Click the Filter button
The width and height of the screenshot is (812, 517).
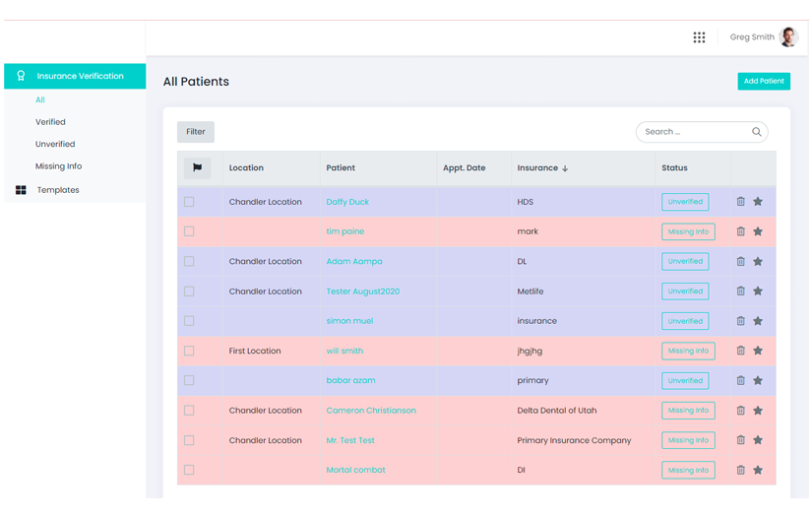click(196, 132)
